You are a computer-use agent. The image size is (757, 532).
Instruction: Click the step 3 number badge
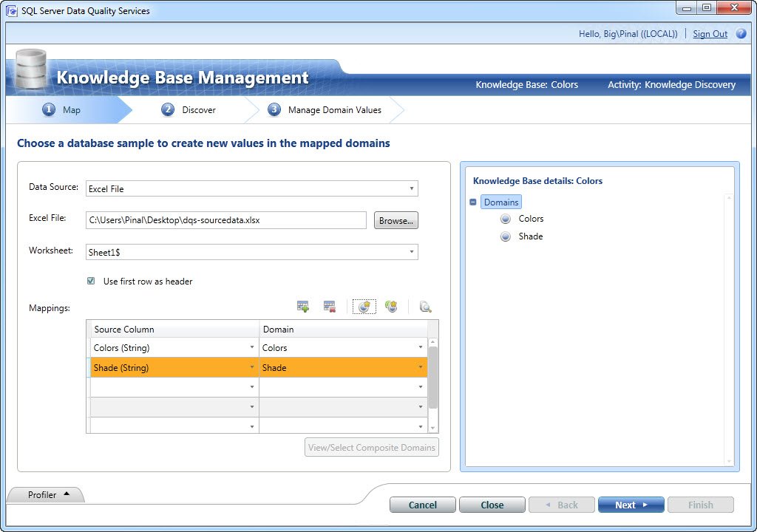274,109
